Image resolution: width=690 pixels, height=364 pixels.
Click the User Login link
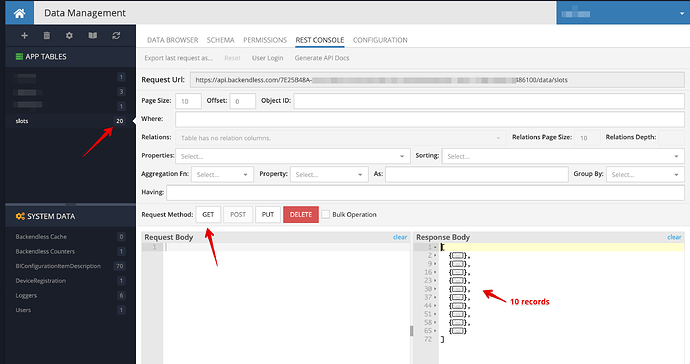[x=268, y=58]
